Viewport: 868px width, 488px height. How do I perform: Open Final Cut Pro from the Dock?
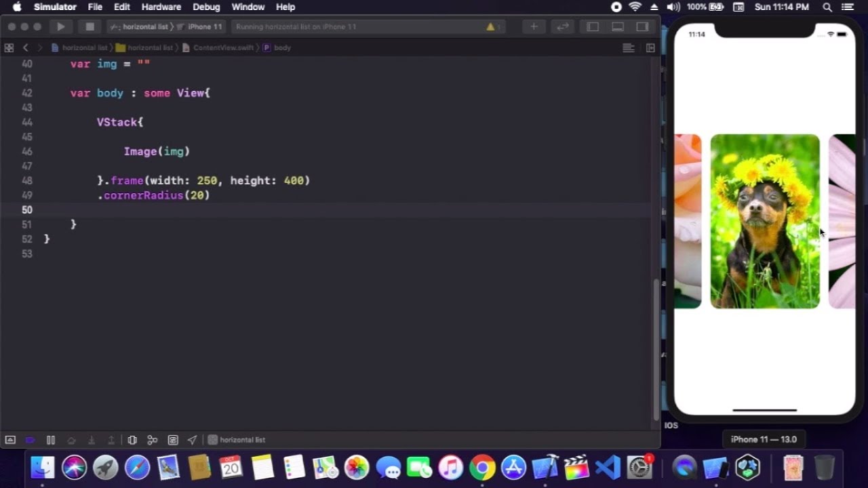pos(576,467)
